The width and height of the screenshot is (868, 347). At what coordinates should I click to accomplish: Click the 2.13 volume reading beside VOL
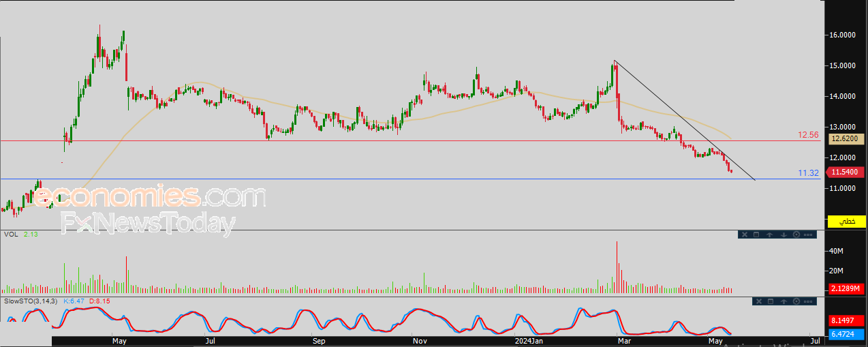point(31,234)
